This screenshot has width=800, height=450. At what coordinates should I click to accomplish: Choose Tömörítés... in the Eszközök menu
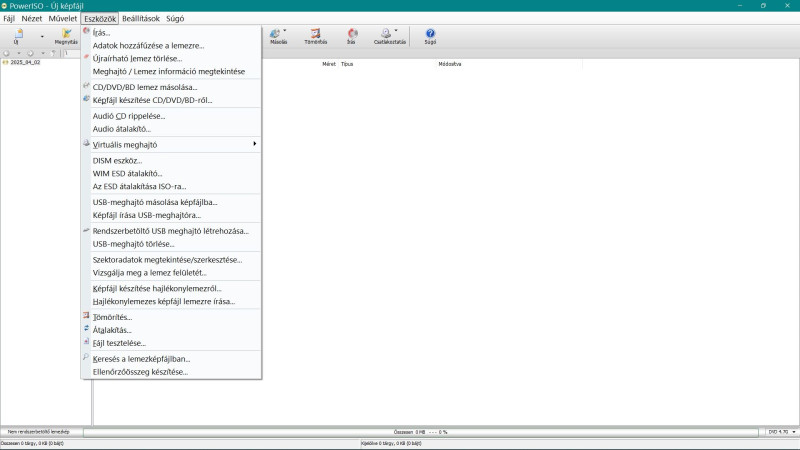[x=171, y=317]
